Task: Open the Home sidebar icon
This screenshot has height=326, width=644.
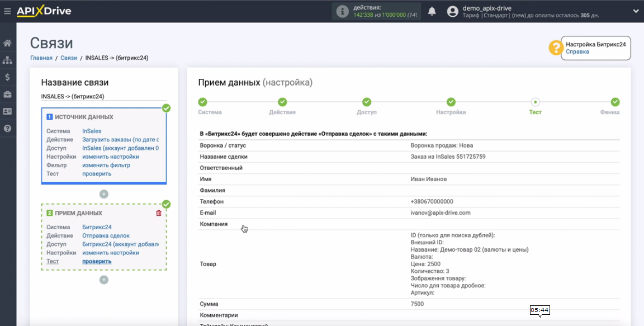Action: tap(7, 43)
